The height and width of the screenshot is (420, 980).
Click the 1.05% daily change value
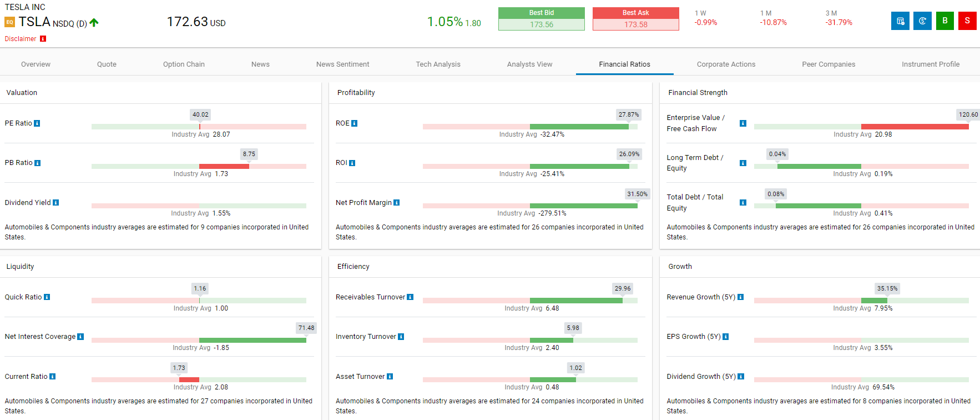click(x=444, y=22)
